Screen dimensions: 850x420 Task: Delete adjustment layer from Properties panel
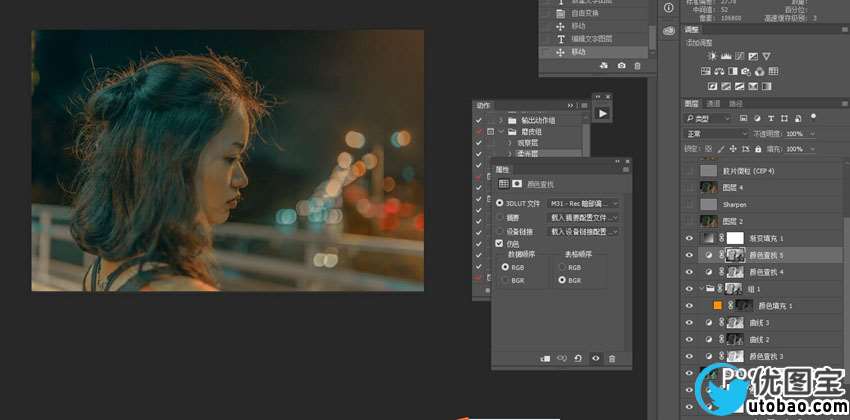612,359
